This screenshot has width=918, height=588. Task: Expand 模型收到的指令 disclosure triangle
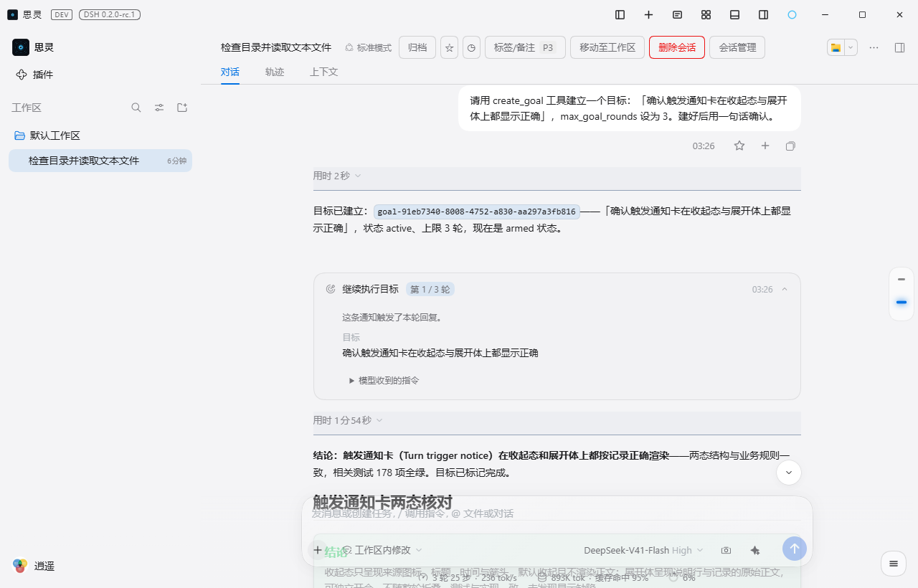[x=384, y=380]
